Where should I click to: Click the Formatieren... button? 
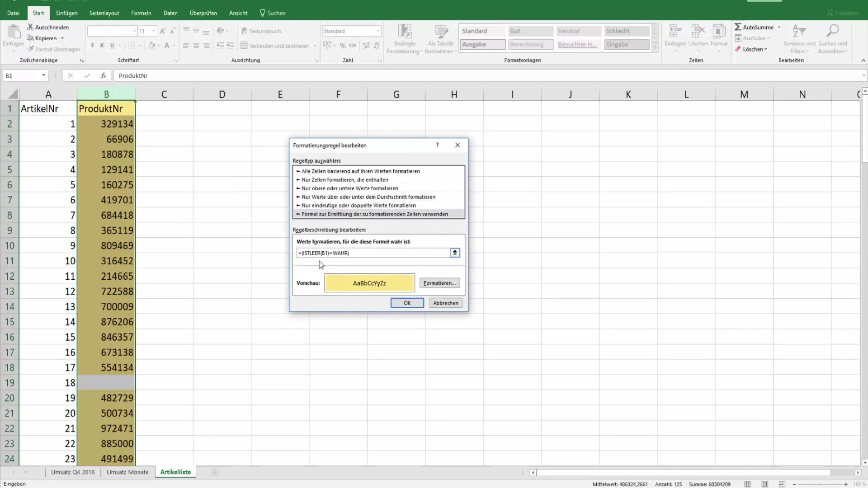pos(439,283)
